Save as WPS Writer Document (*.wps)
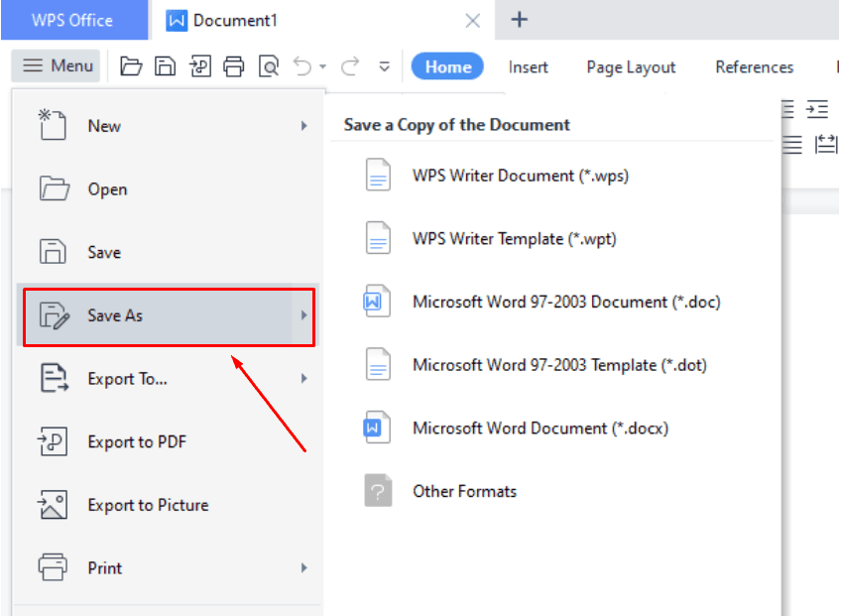The image size is (841, 616). (x=552, y=176)
